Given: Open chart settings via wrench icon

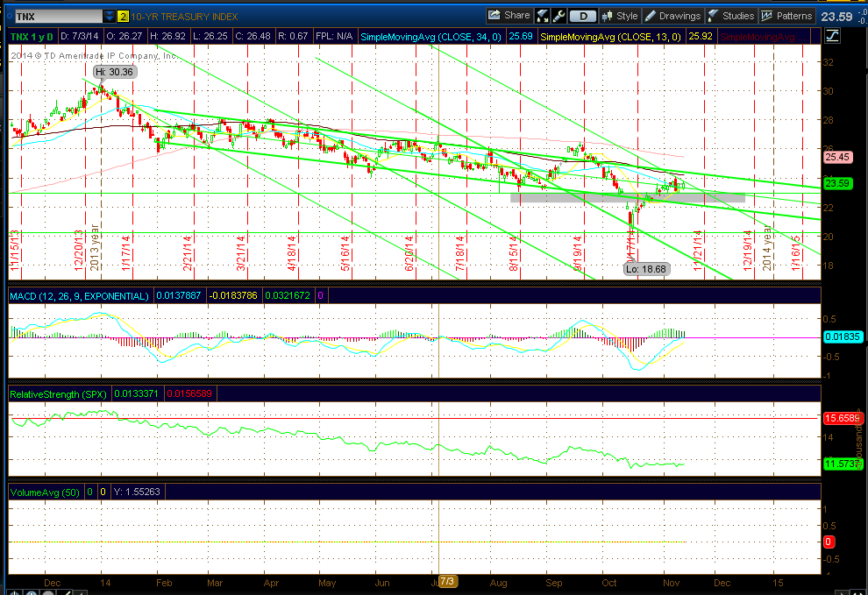Looking at the screenshot, I should [x=559, y=16].
